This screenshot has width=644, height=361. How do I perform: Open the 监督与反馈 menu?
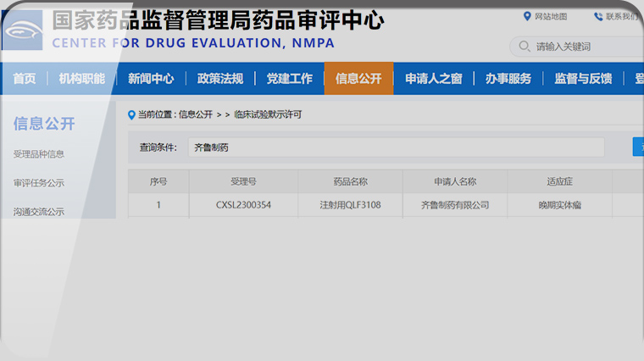point(583,79)
